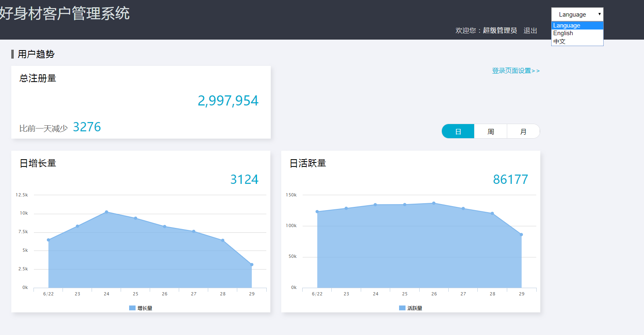This screenshot has width=644, height=335.
Task: Click the day 26 peak point in 日活跃量 chart
Action: click(434, 203)
